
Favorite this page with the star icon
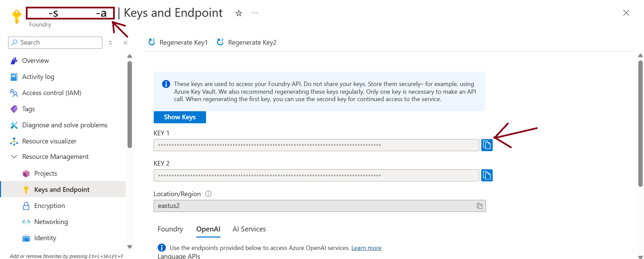point(239,13)
